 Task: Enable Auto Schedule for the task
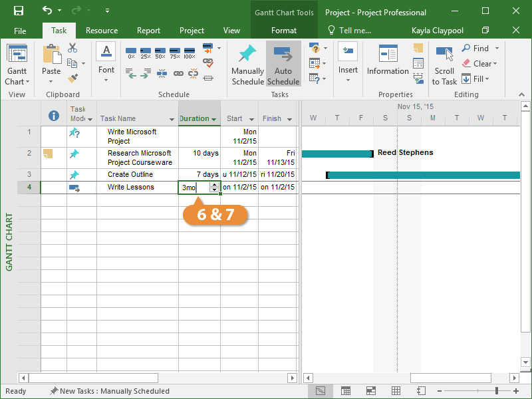[283, 65]
